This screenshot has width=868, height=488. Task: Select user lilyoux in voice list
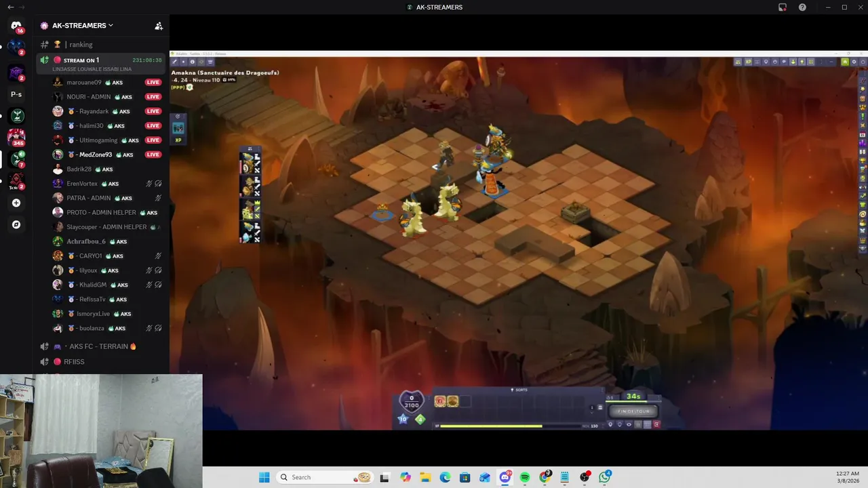tap(108, 270)
